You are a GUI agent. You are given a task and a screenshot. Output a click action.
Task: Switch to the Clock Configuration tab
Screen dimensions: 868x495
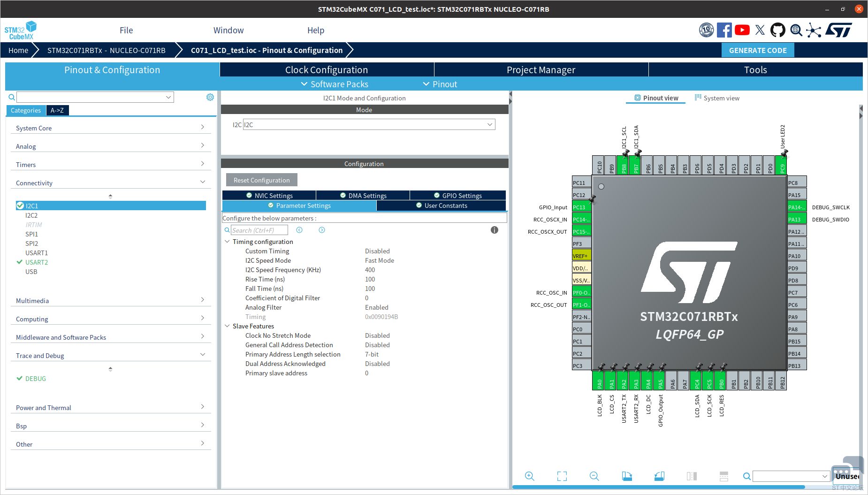click(x=327, y=69)
